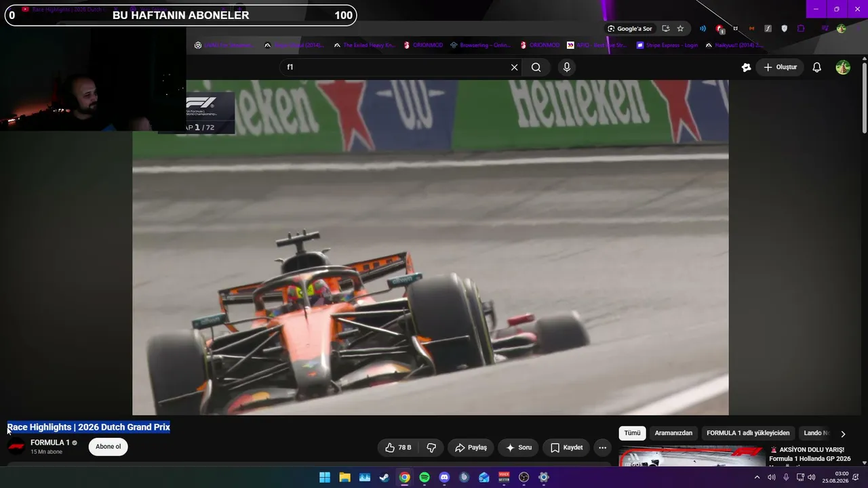Image resolution: width=868 pixels, height=488 pixels.
Task: Open the shield extension in Chrome toolbar
Action: coord(785,28)
